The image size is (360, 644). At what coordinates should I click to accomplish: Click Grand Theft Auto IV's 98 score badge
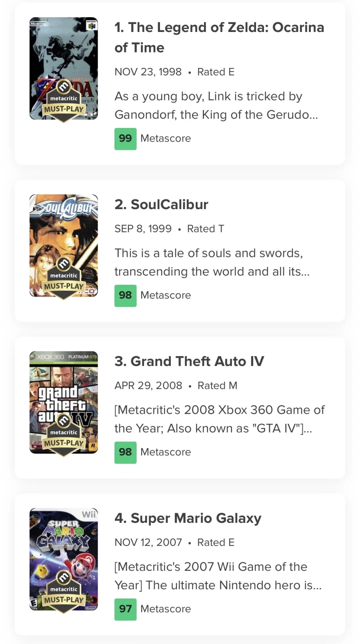point(125,452)
